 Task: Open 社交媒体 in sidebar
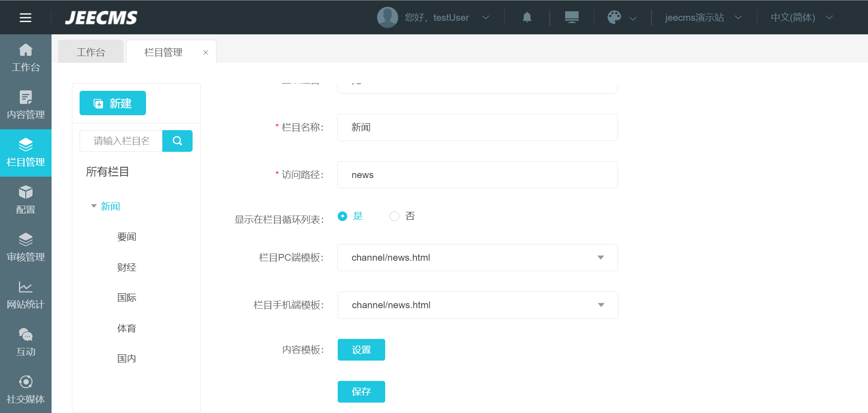pyautogui.click(x=26, y=390)
